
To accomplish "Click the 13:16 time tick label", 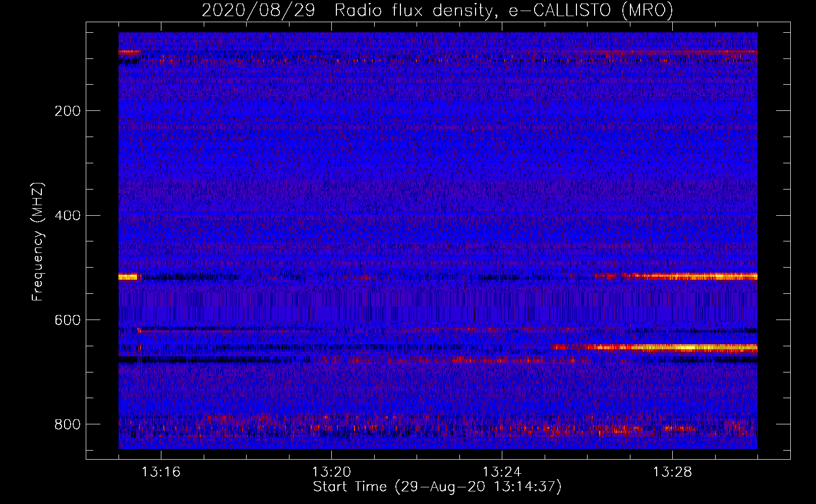I will pyautogui.click(x=161, y=472).
